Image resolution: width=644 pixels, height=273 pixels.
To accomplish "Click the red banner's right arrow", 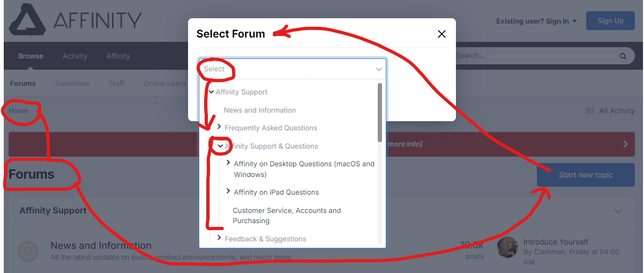I will [625, 144].
